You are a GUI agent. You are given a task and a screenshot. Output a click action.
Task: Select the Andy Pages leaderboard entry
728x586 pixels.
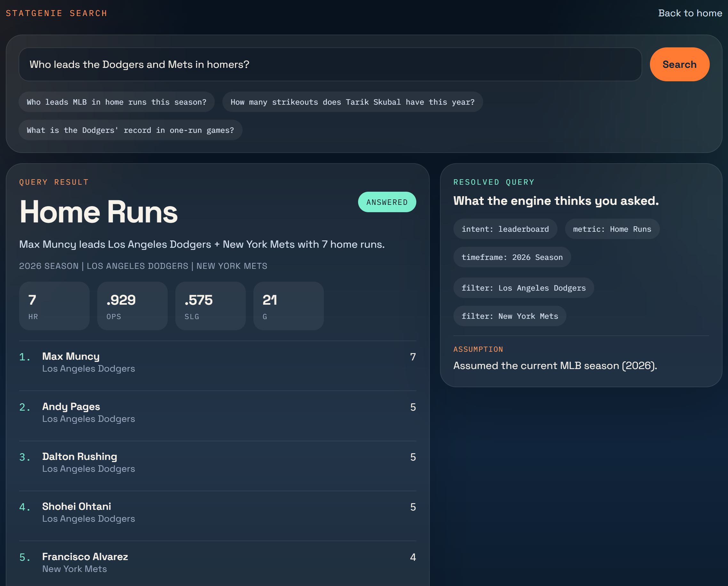pyautogui.click(x=218, y=413)
